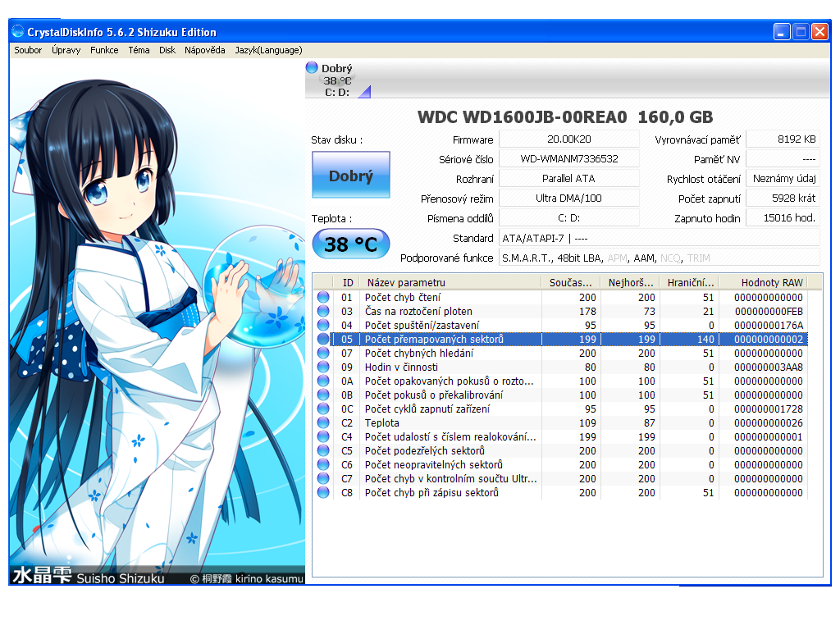Click the Hodnoty RAW column header
Screen dimensions: 840x630
[x=763, y=282]
